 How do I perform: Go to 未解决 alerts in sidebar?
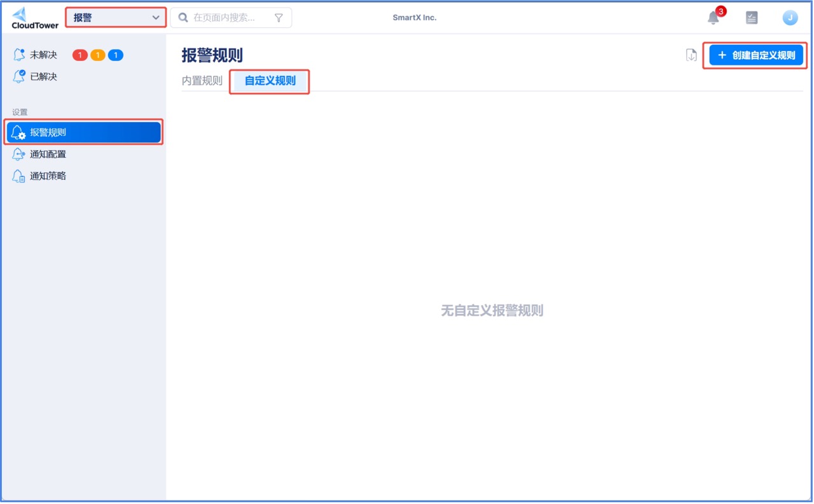click(43, 55)
